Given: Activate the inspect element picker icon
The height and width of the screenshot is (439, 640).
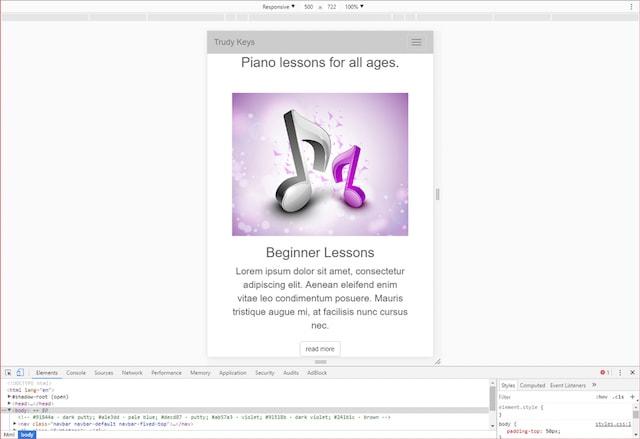Looking at the screenshot, I should [x=8, y=372].
